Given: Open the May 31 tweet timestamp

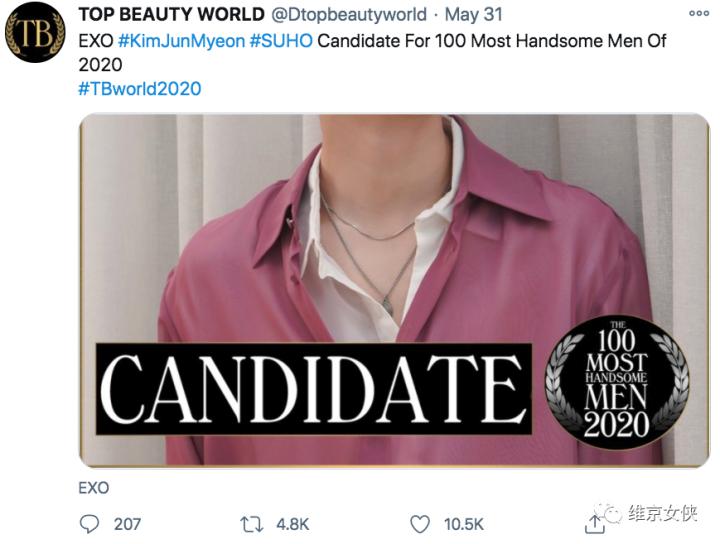Looking at the screenshot, I should tap(473, 15).
